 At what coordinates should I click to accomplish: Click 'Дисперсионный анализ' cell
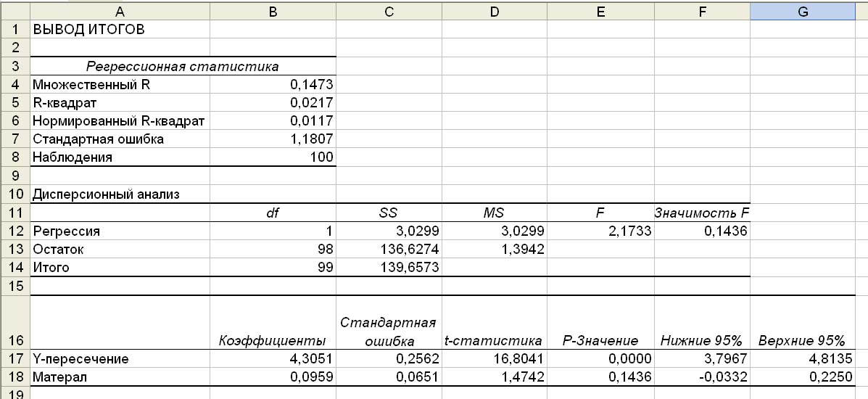120,194
